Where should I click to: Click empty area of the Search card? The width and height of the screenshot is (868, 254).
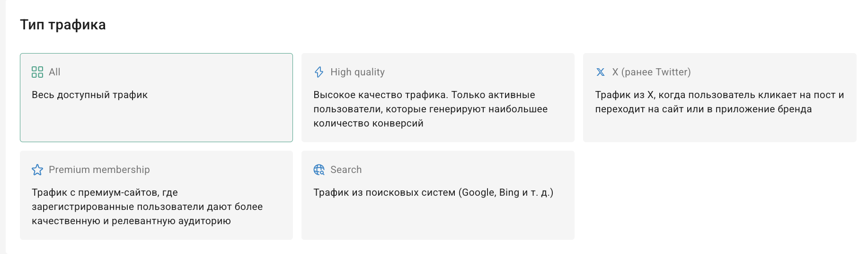[438, 220]
